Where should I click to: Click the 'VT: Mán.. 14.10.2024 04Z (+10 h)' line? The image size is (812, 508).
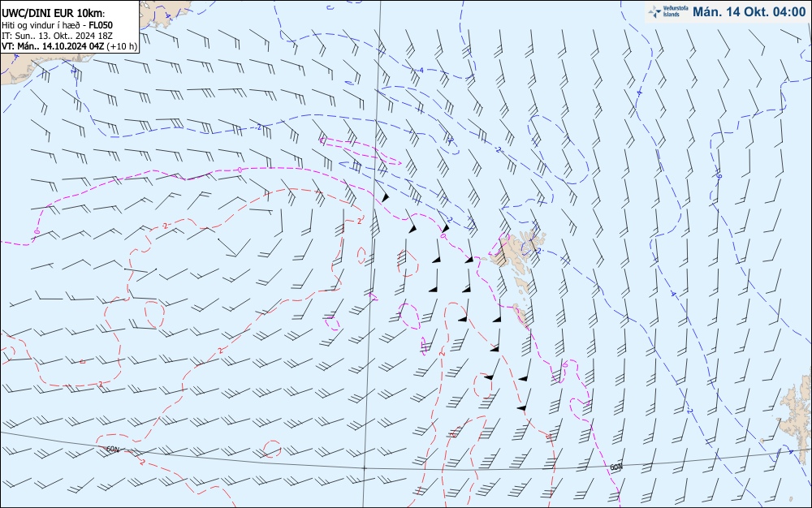69,46
